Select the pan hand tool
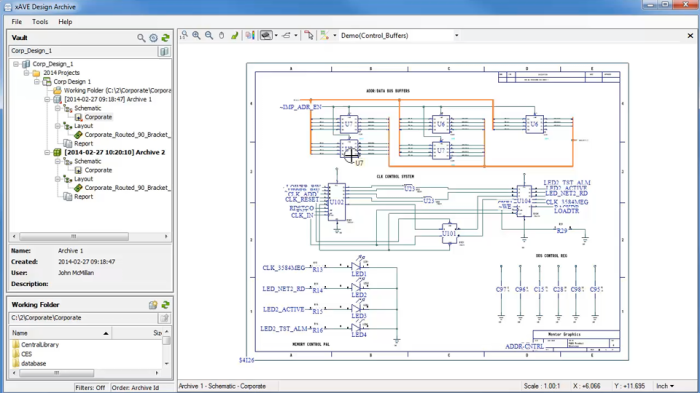The image size is (700, 393). point(221,35)
